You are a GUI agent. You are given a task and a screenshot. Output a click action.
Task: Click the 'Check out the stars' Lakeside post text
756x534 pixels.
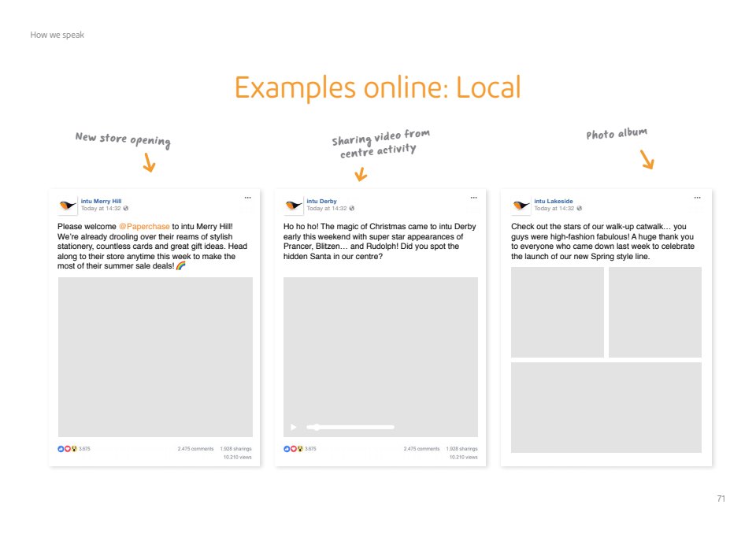point(602,241)
